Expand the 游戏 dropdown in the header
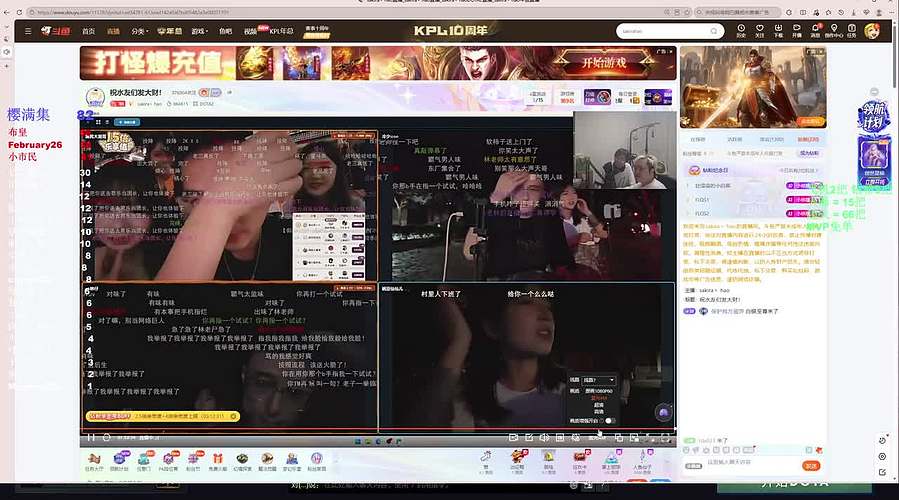Image resolution: width=899 pixels, height=500 pixels. tap(200, 31)
